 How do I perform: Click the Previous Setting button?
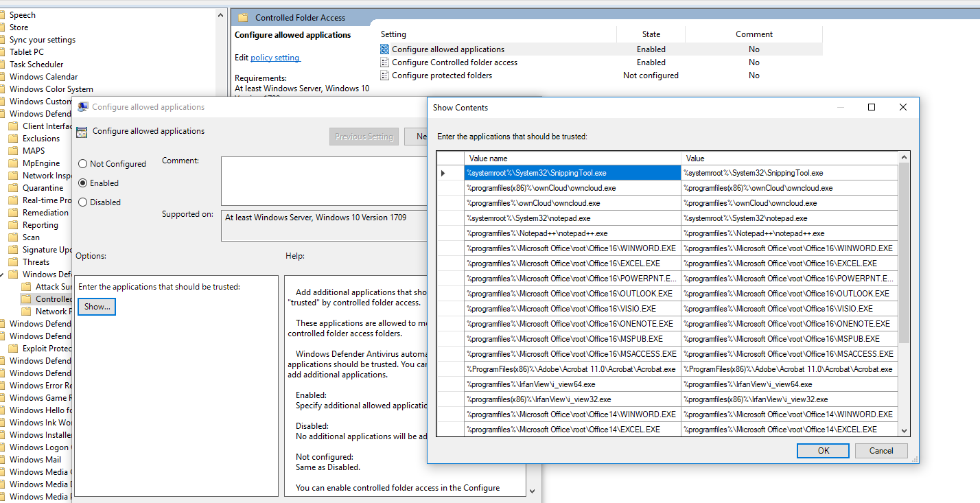coord(364,137)
